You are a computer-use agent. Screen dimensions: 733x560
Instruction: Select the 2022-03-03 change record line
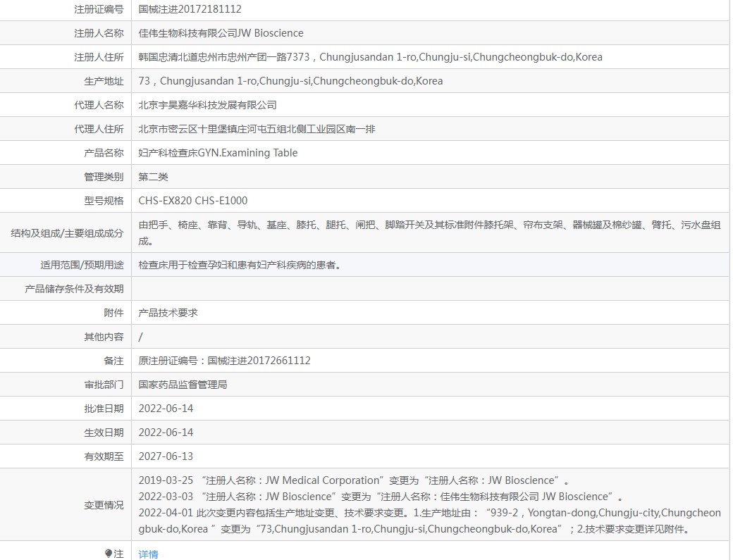point(381,497)
